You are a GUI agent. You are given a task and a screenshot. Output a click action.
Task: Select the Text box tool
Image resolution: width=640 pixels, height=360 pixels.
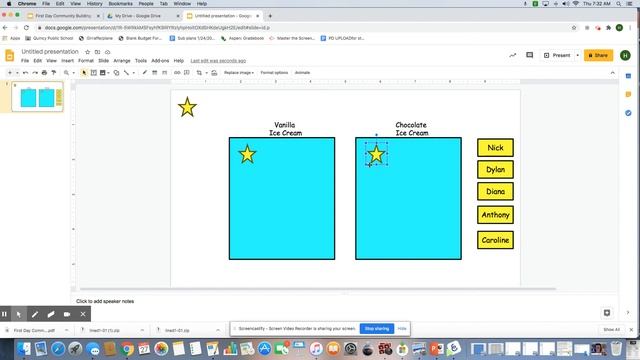click(x=93, y=73)
